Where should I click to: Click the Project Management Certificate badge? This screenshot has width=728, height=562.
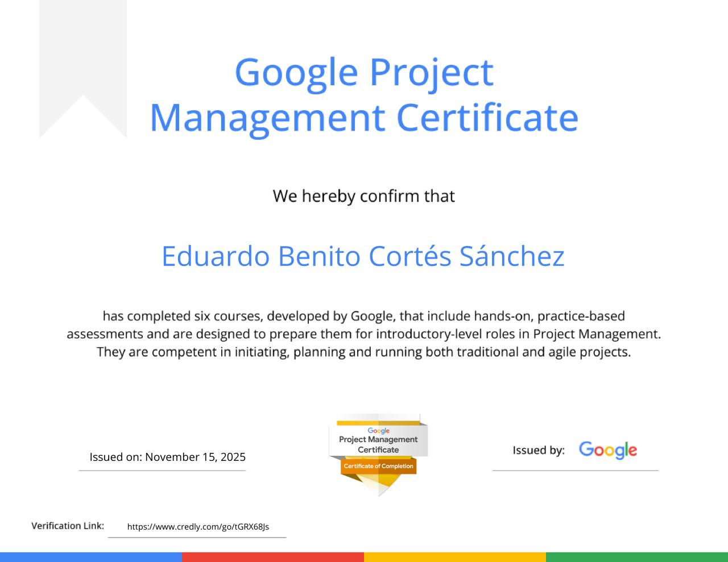(378, 455)
